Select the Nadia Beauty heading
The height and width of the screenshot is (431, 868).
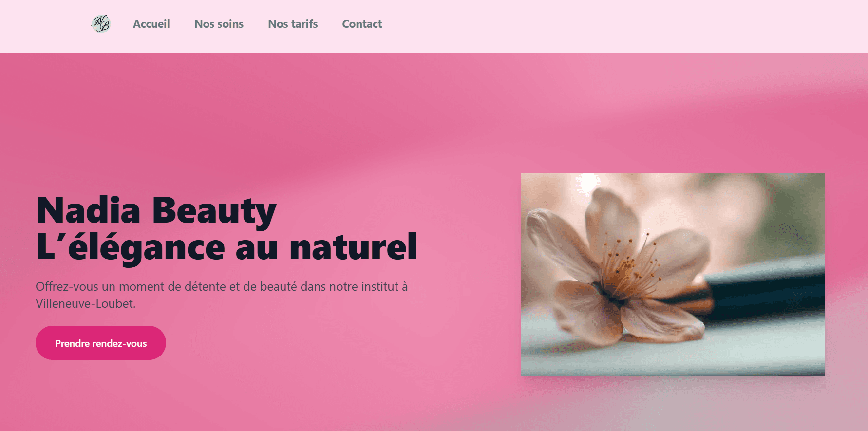point(156,210)
